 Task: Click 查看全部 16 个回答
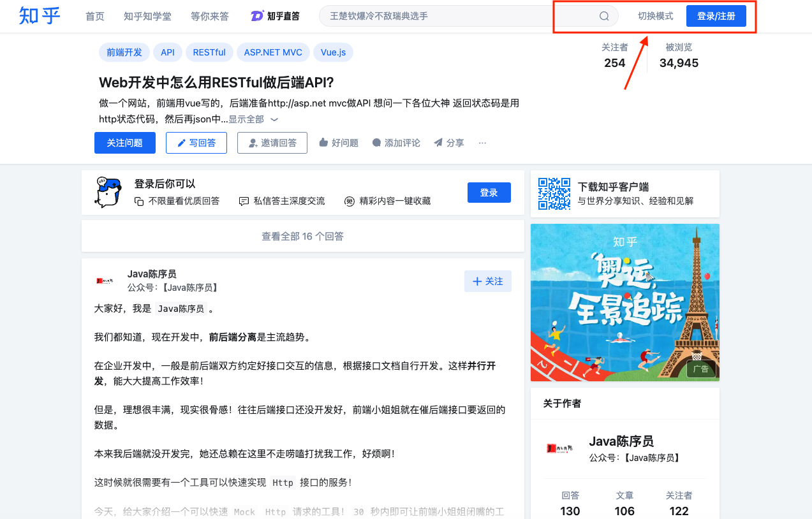click(303, 236)
